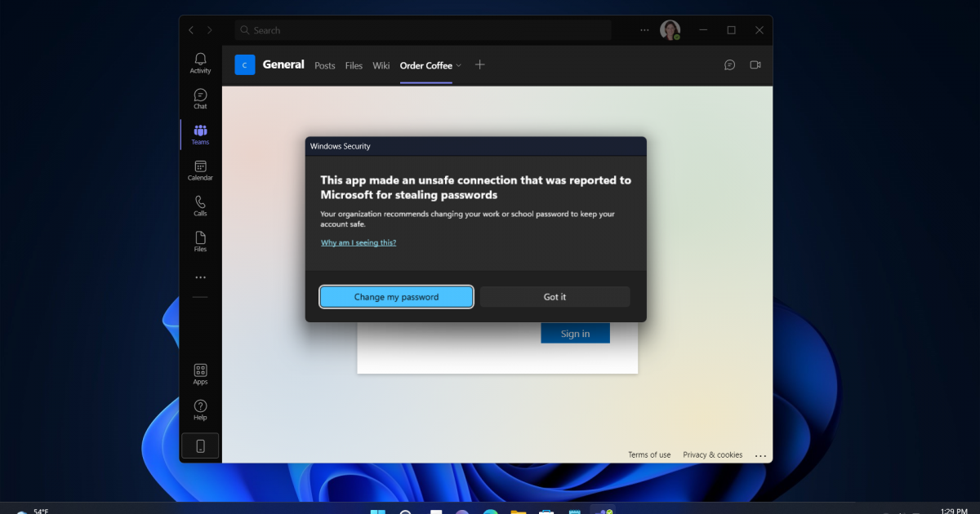Click the Change my password button
Viewport: 980px width, 514px height.
pos(396,296)
